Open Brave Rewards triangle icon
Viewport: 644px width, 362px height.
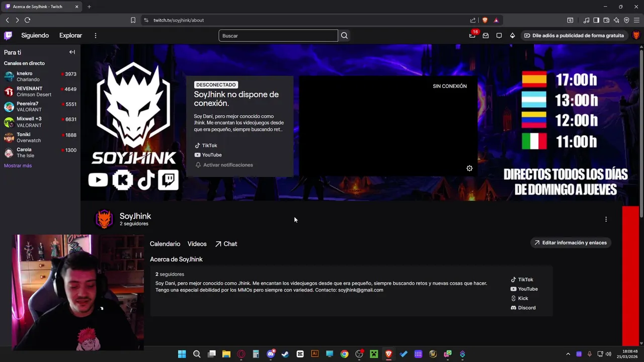click(496, 20)
